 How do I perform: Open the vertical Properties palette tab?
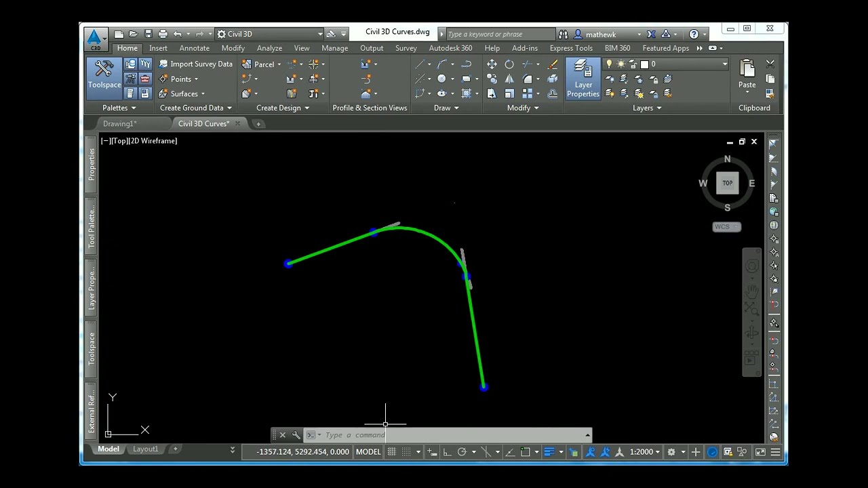click(x=92, y=164)
